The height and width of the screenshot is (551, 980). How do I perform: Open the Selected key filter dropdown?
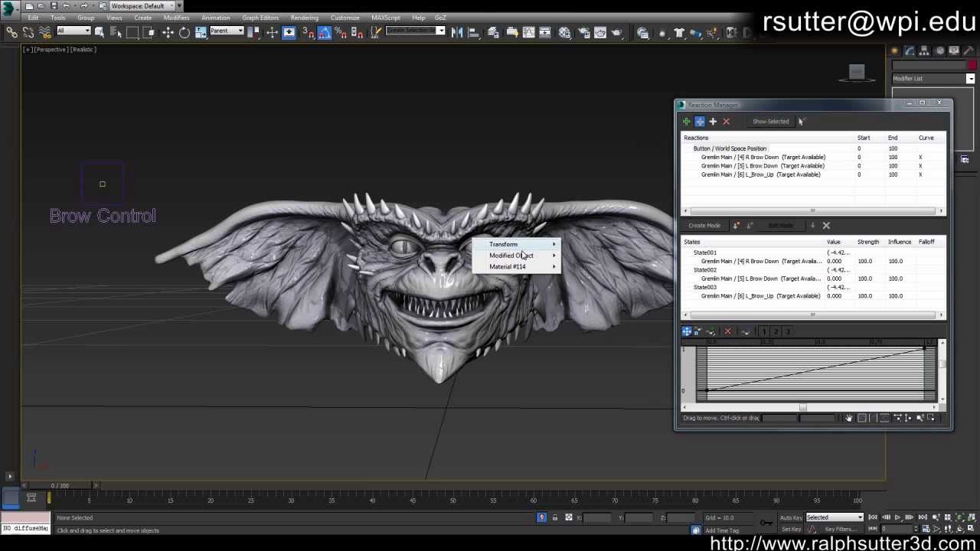(x=835, y=517)
